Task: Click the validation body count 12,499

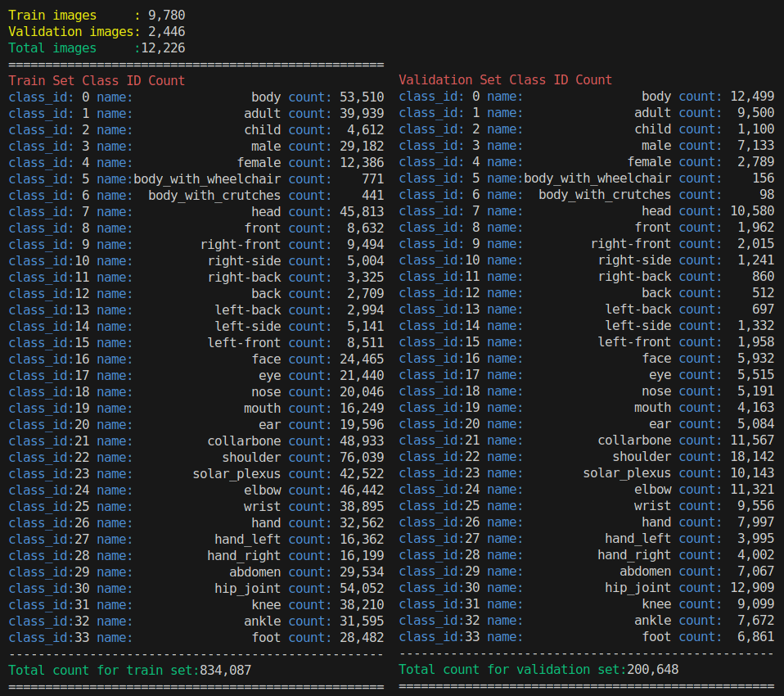Action: 753,97
